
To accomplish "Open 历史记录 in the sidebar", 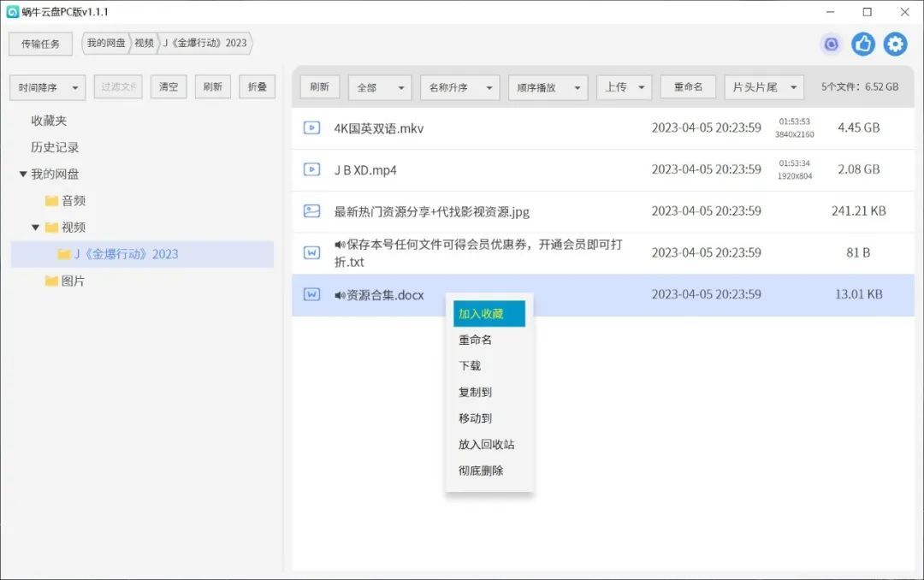I will point(55,147).
